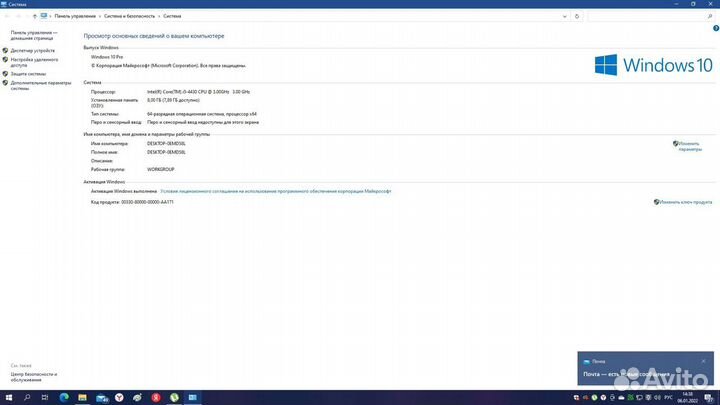720x405 pixels.
Task: Open Панель управления домашняя страница link
Action: [x=34, y=35]
